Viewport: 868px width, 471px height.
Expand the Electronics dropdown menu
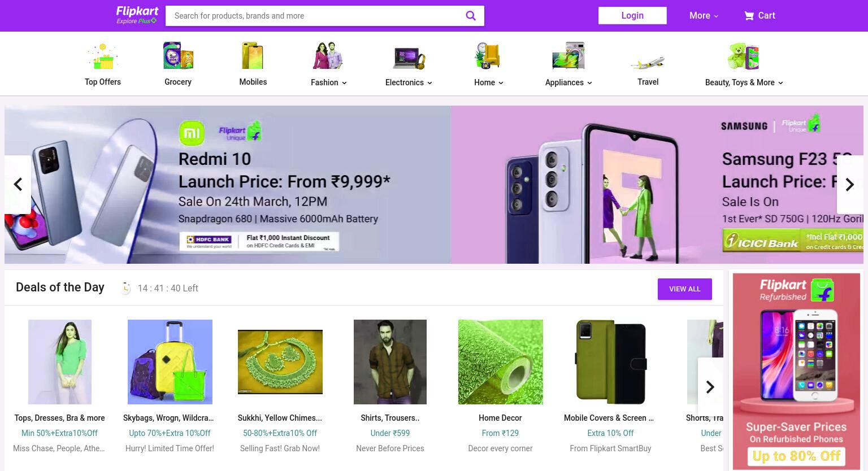click(409, 82)
